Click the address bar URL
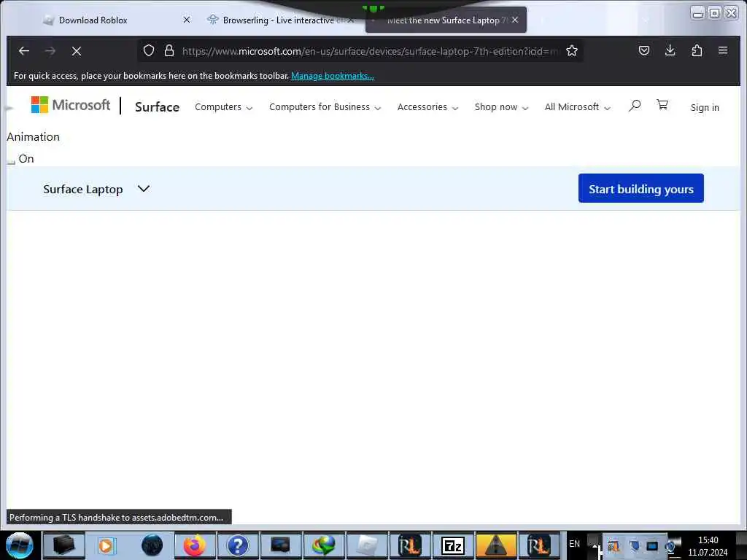Image resolution: width=747 pixels, height=560 pixels. click(x=370, y=51)
